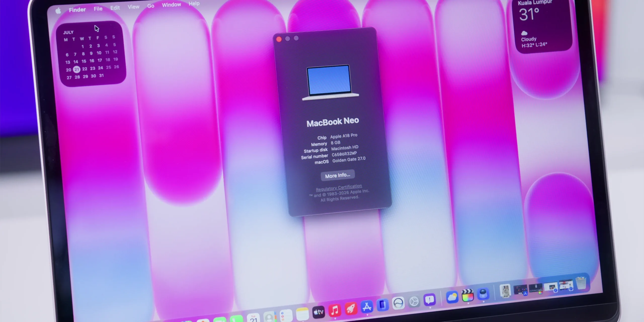Click the H:32° L:24° forecast text
This screenshot has height=322, width=644.
coord(534,45)
